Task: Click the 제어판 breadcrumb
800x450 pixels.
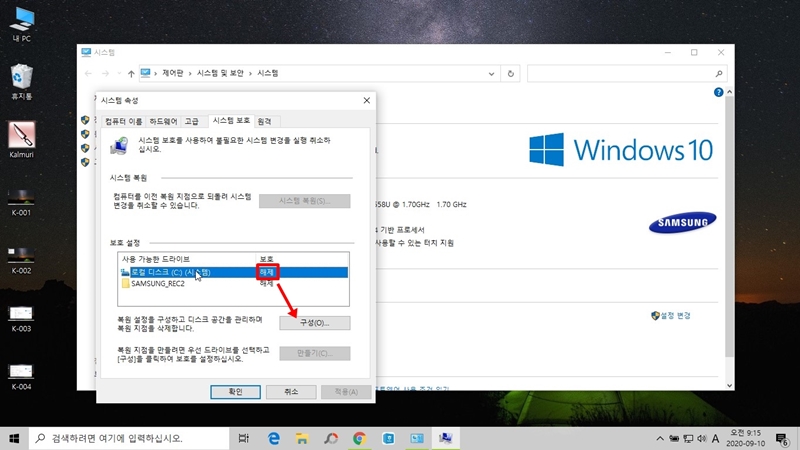Action: pyautogui.click(x=172, y=73)
